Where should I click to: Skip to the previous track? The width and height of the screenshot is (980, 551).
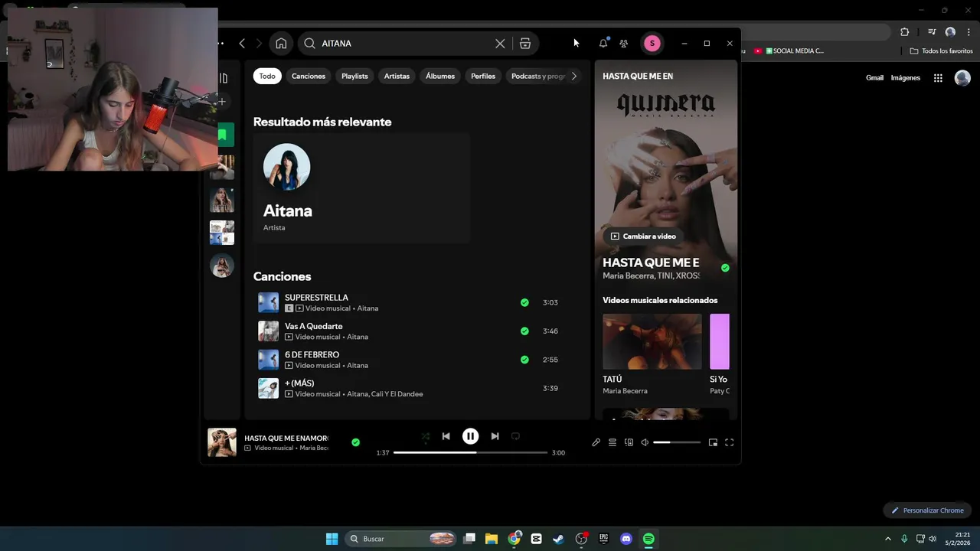[x=446, y=436]
